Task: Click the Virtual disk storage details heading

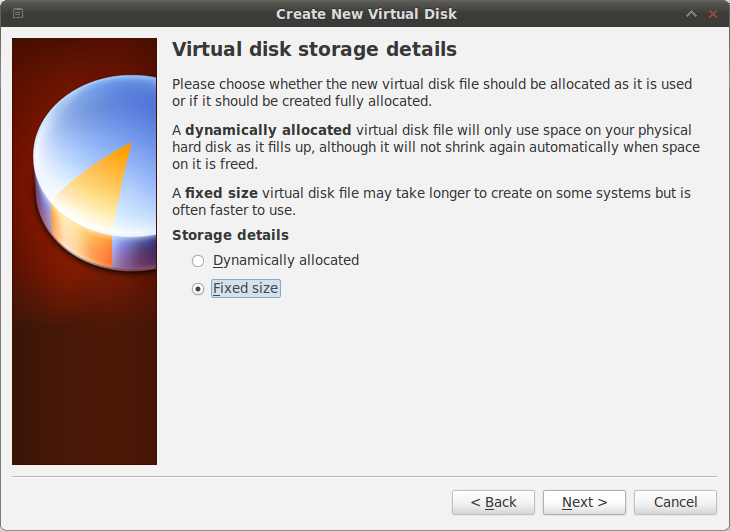Action: [314, 49]
